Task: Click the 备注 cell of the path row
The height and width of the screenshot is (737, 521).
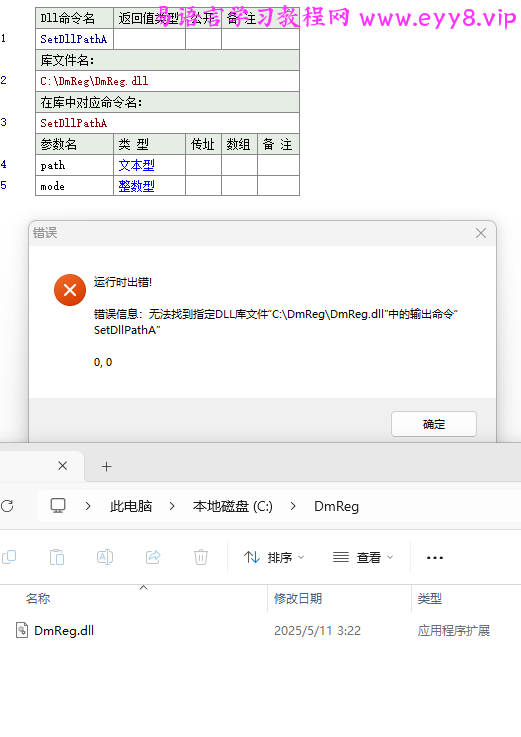Action: pos(278,165)
